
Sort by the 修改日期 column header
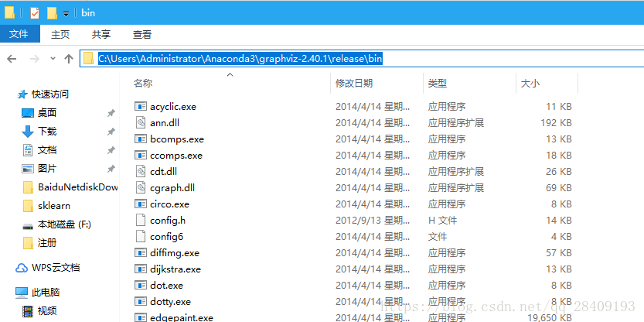tap(354, 84)
